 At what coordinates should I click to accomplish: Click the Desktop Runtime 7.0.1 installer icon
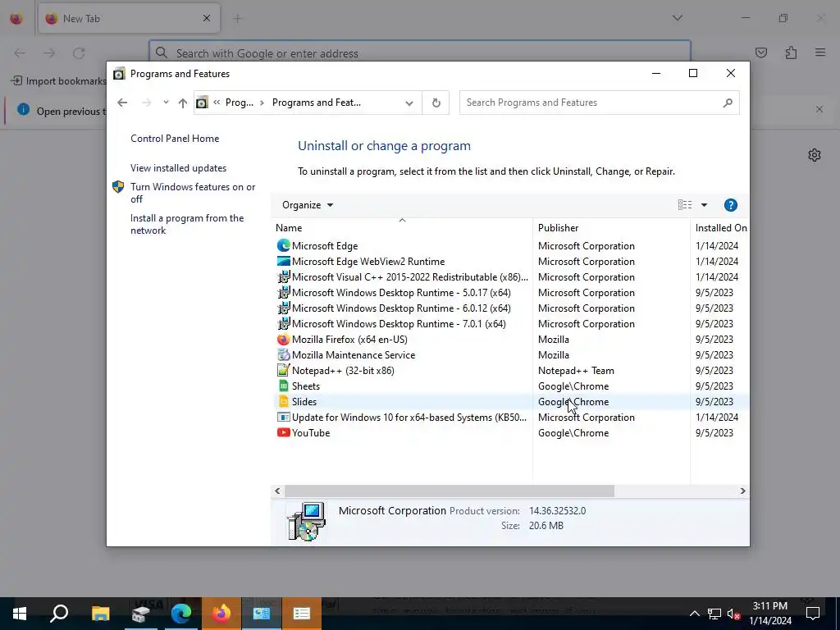click(x=283, y=323)
